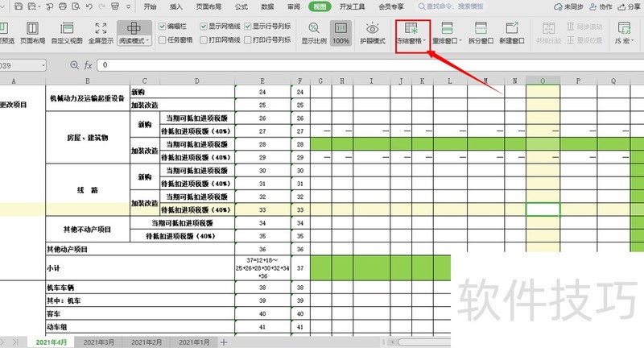Check the Task Pane (任务窗格) checkbox

point(163,39)
